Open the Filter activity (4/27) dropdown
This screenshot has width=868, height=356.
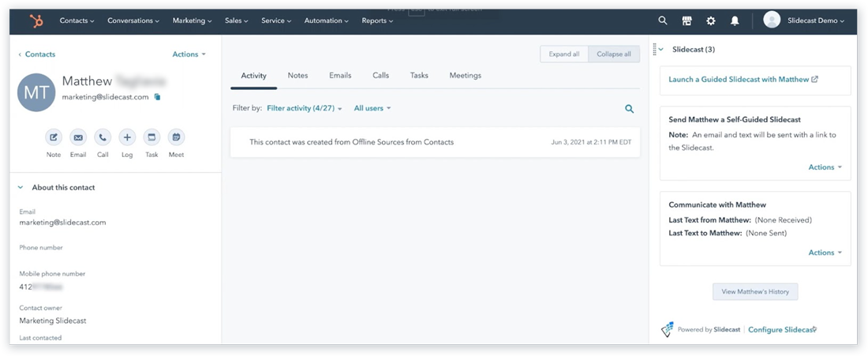coord(305,108)
